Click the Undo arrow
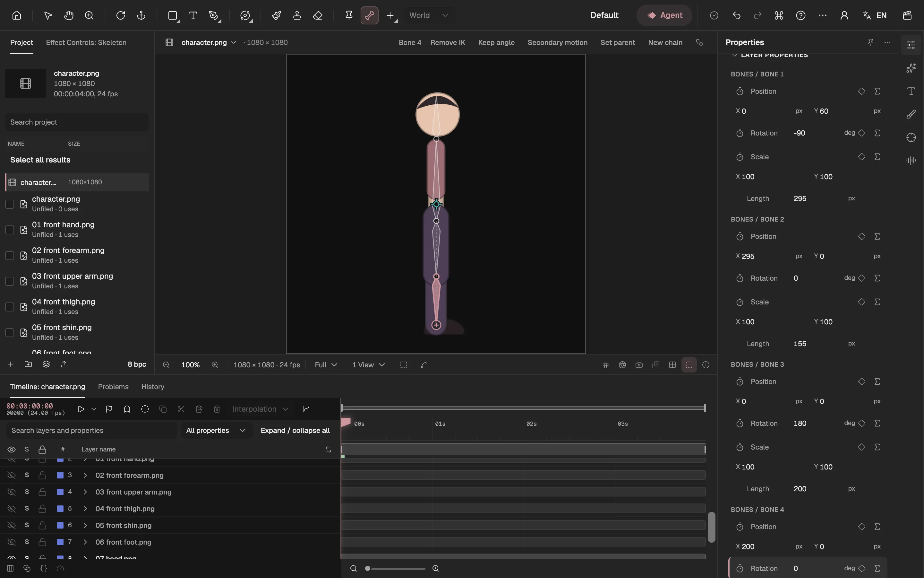924x578 pixels. [x=737, y=15]
